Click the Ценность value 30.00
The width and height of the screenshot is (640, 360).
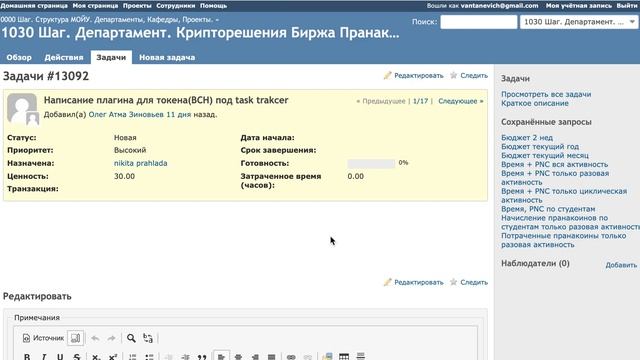pos(124,176)
